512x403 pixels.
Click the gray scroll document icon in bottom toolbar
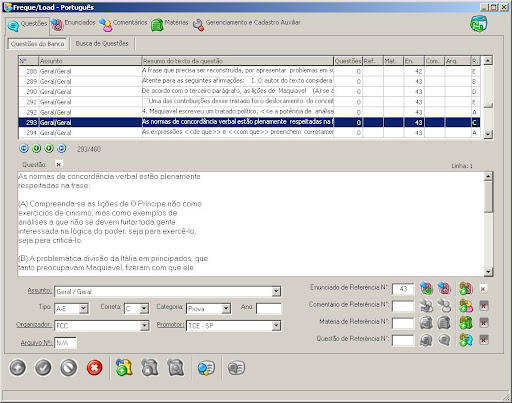click(x=150, y=368)
